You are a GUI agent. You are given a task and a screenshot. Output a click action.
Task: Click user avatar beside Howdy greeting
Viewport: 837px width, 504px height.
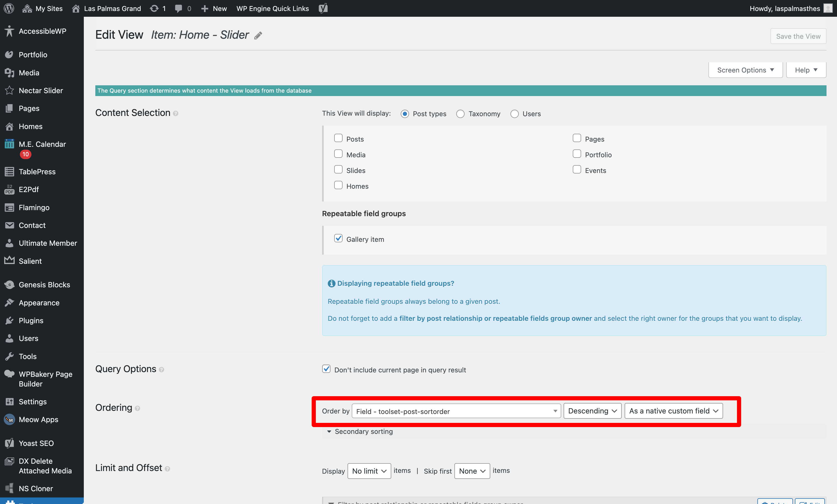tap(828, 8)
